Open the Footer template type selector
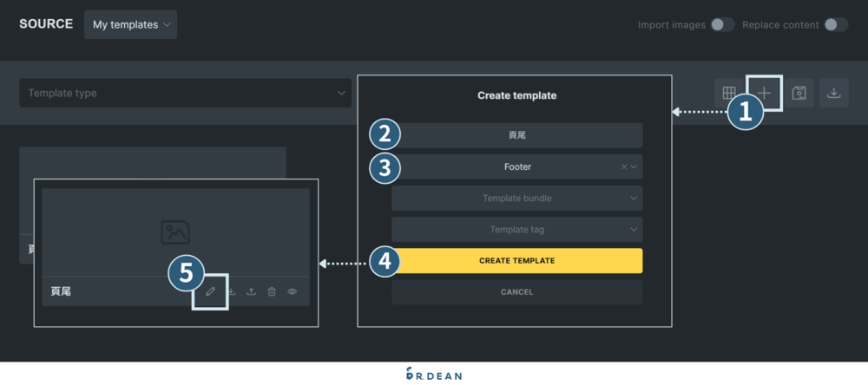This screenshot has height=385, width=868. pyautogui.click(x=516, y=166)
